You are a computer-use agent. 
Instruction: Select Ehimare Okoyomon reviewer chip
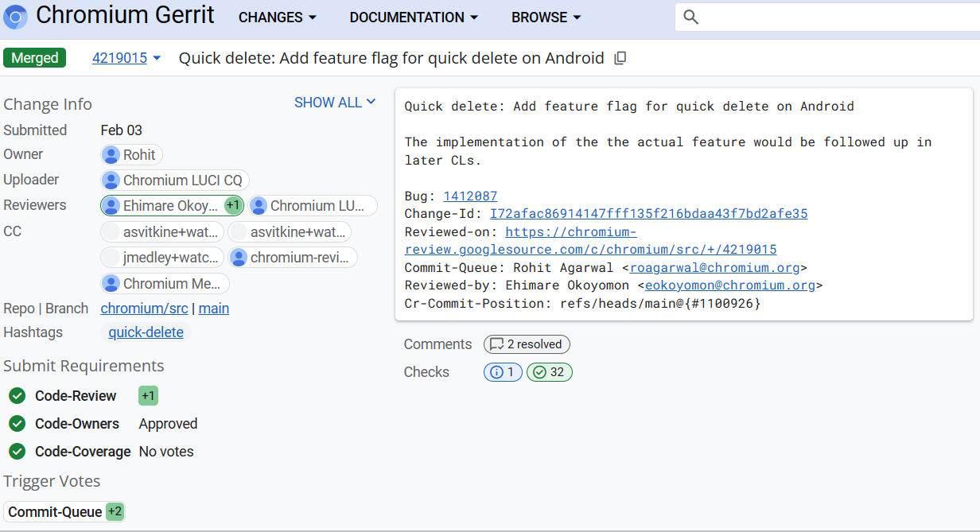coord(171,206)
